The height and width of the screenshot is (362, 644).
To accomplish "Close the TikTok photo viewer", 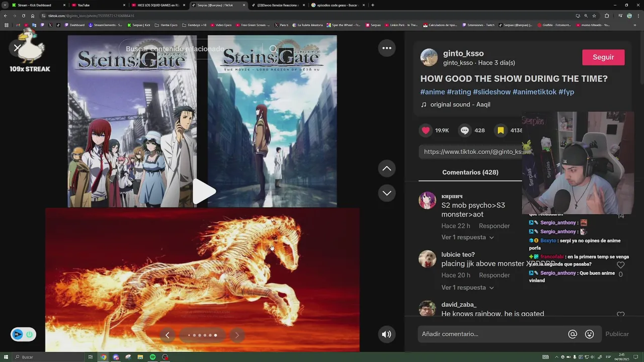I will 17,48.
